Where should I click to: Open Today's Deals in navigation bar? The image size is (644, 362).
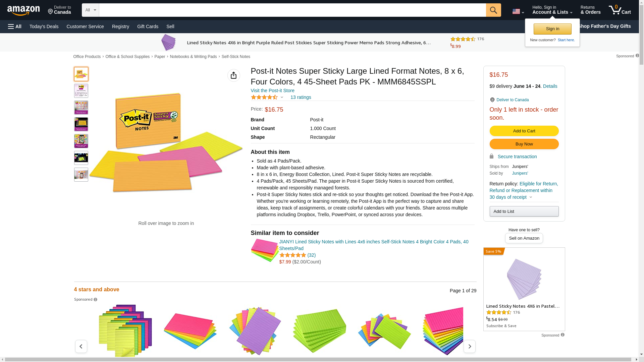44,26
